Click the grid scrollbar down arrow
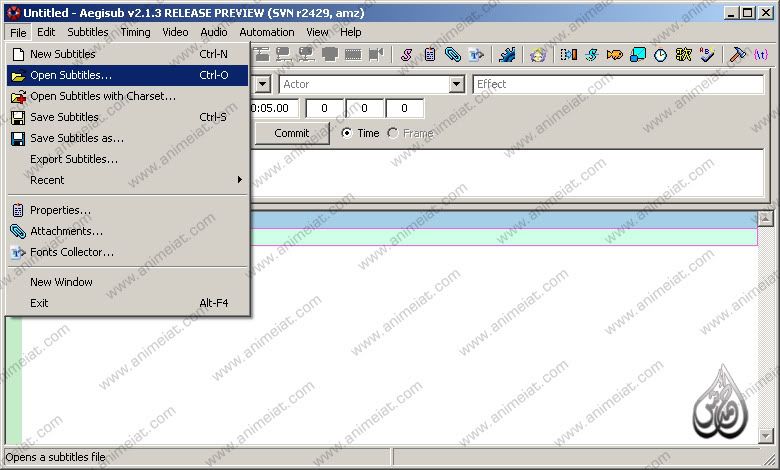This screenshot has width=780, height=470. 765,436
